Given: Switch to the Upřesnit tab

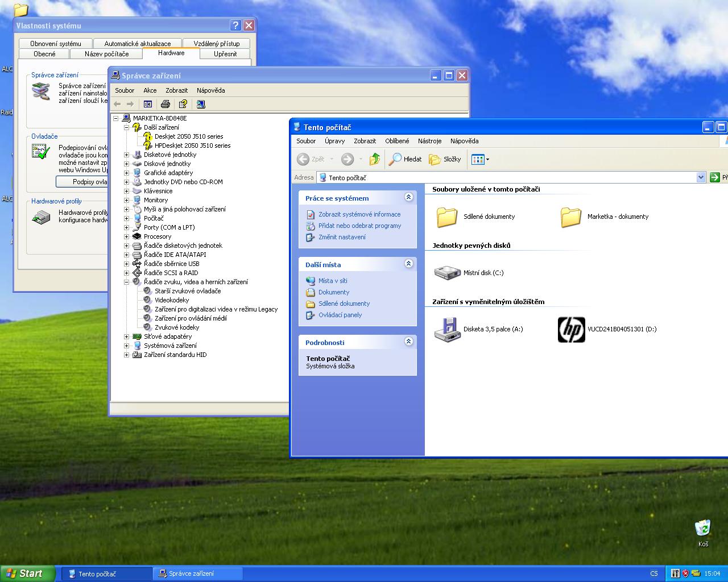Looking at the screenshot, I should point(225,54).
